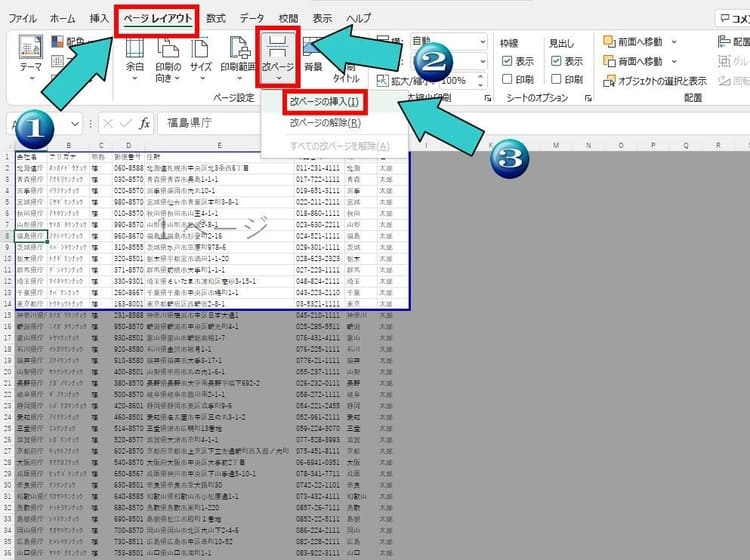Open the テーマ themes gallery
Viewport: 750px width, 560px height.
(31, 57)
